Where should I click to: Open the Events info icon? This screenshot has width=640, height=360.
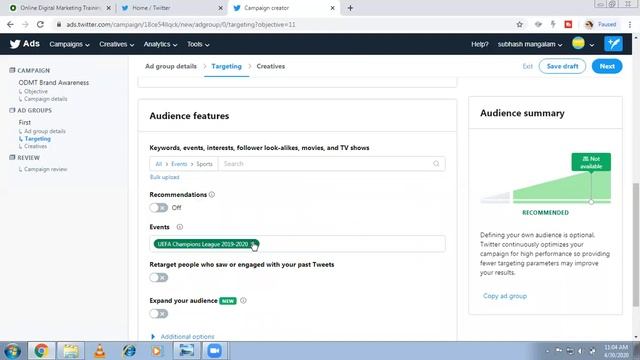[x=180, y=227]
